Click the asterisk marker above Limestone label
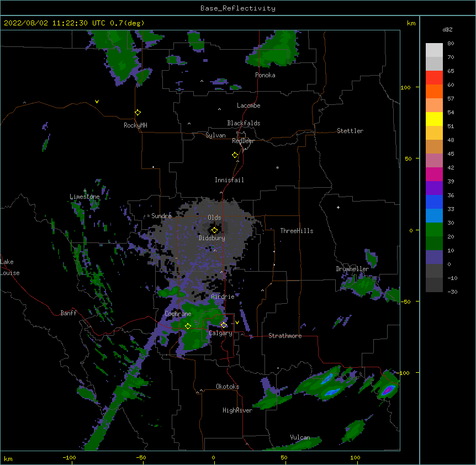Viewport: 476px width, 465px height. tap(84, 191)
